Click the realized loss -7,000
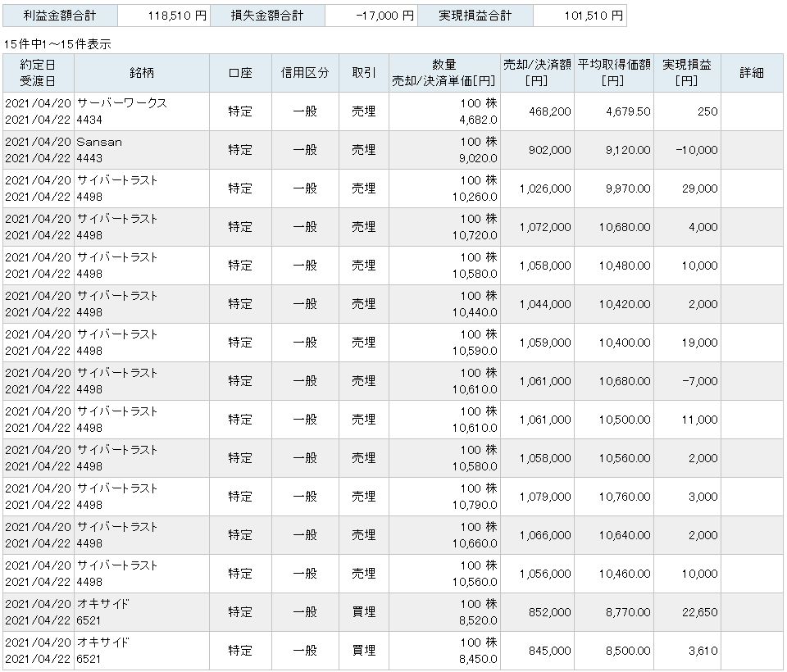The height and width of the screenshot is (672, 787). (700, 381)
